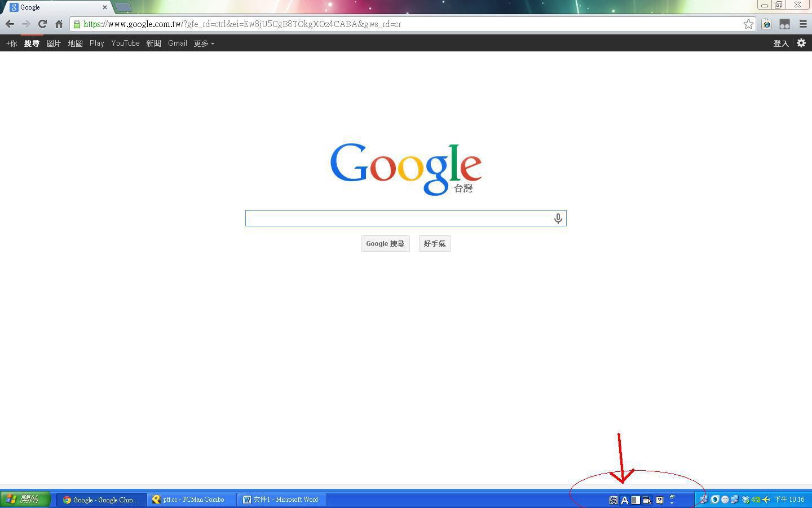Viewport: 812px width, 508px height.
Task: Open 新聞 news in Google bar
Action: (153, 43)
